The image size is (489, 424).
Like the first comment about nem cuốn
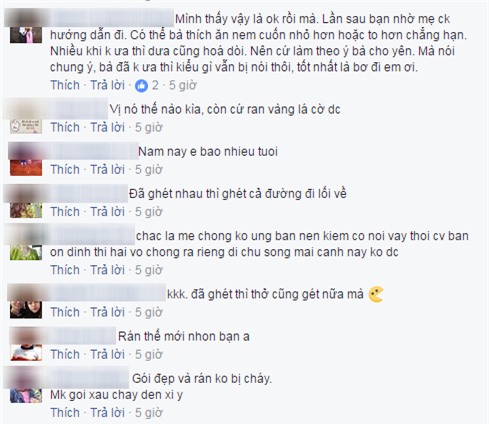[65, 85]
